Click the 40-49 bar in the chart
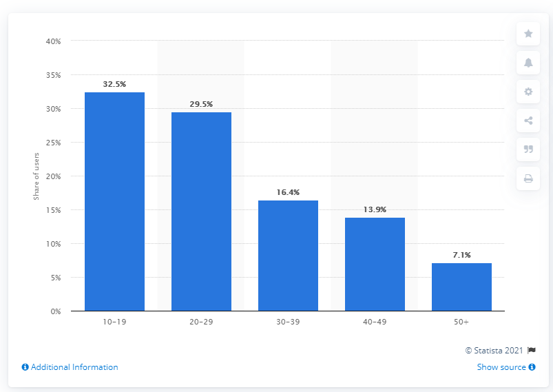The height and width of the screenshot is (392, 553). coord(375,264)
